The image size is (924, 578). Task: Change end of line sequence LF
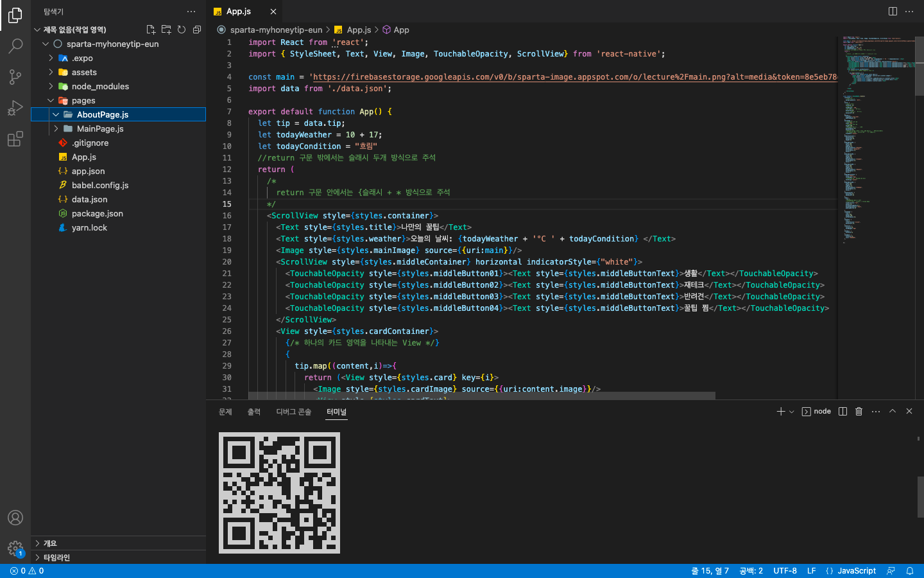tap(812, 571)
